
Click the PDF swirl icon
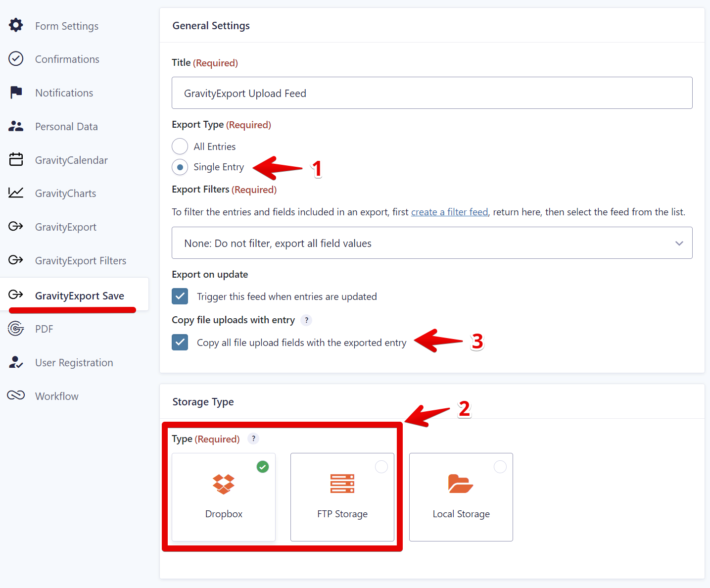(x=16, y=328)
